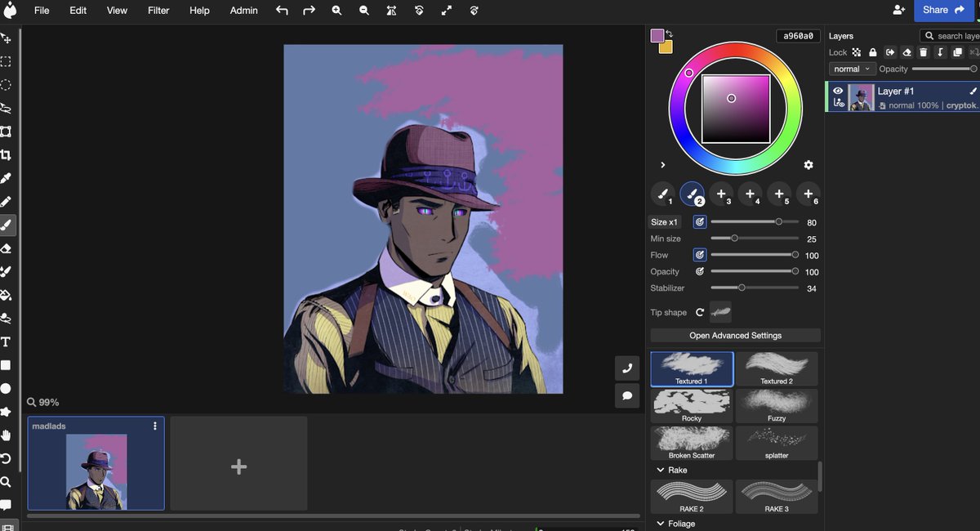Open the Help menu

coord(199,11)
